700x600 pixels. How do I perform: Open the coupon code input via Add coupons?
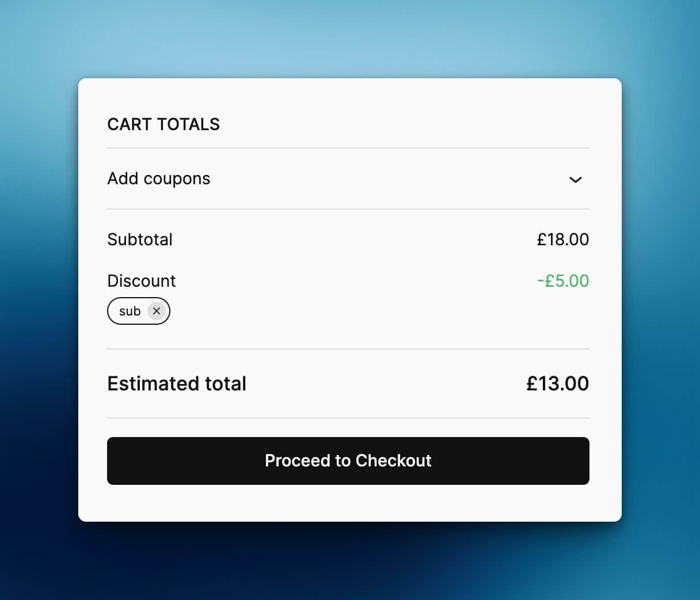pyautogui.click(x=158, y=179)
